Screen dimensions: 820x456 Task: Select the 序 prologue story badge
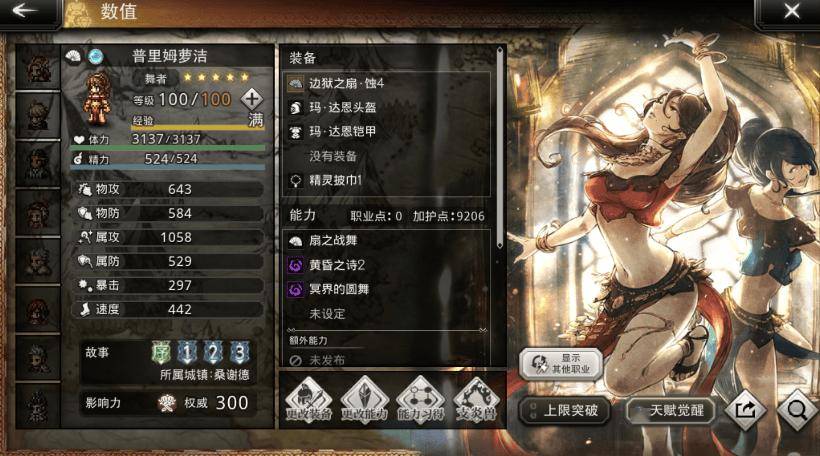(161, 353)
